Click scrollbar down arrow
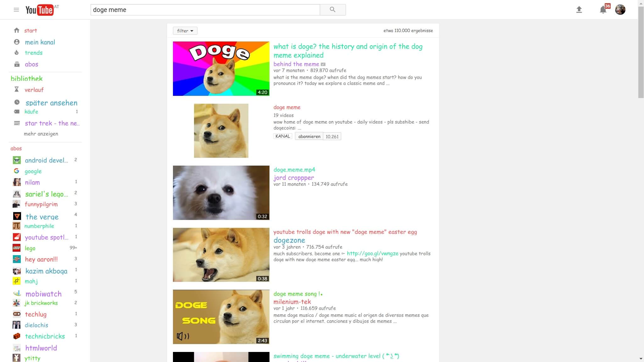 pos(641,359)
